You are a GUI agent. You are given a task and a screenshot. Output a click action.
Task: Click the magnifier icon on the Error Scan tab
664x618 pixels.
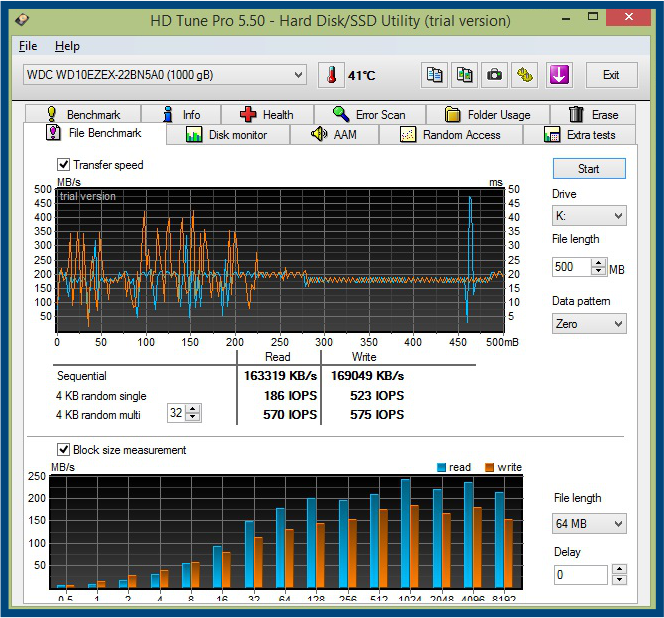(x=341, y=114)
